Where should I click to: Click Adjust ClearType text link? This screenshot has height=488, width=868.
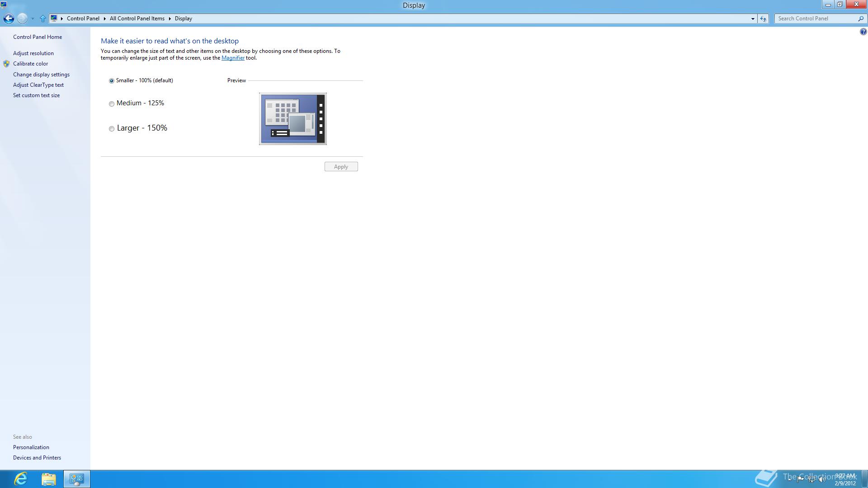(x=38, y=85)
